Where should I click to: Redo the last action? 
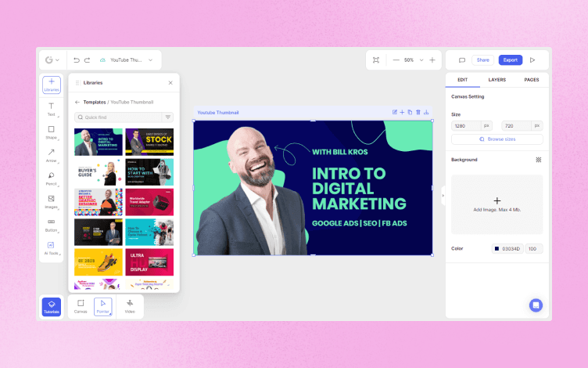coord(87,60)
